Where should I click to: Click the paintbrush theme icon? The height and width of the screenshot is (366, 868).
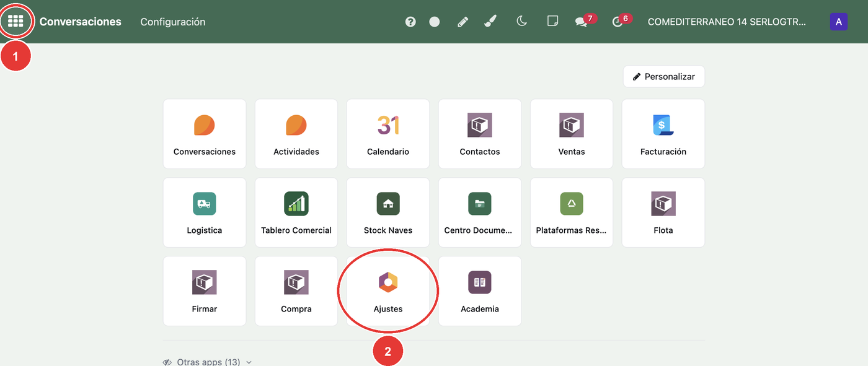click(490, 22)
